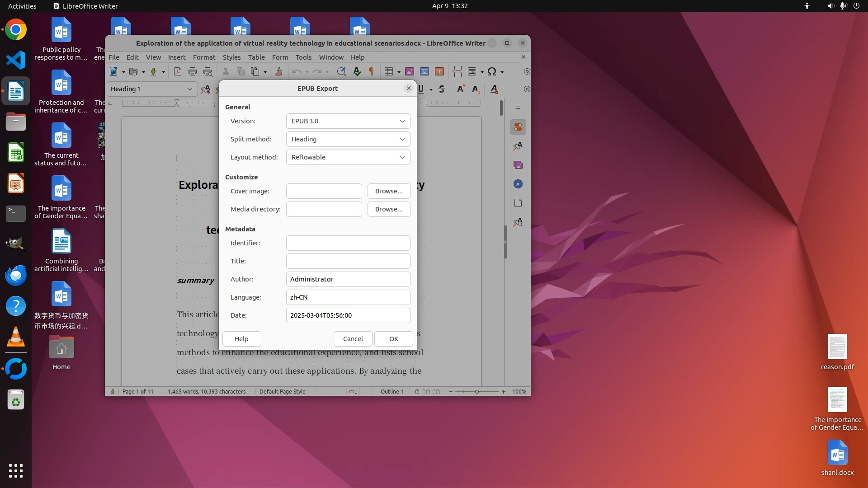Open the Tools menu
868x488 pixels.
[303, 57]
